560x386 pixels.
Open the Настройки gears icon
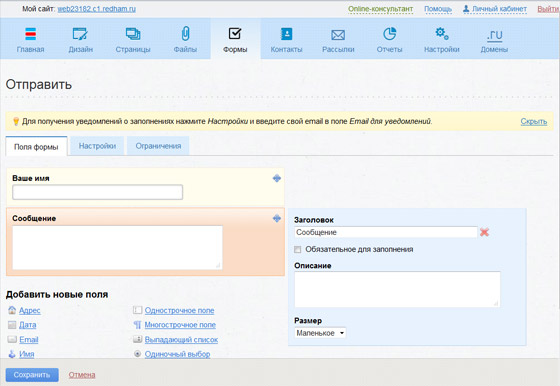(x=442, y=34)
